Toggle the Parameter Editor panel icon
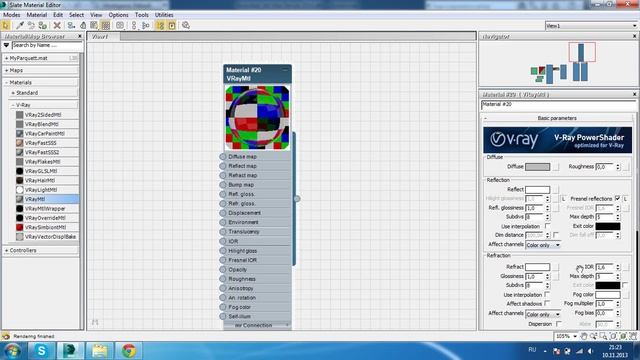640x360 pixels. pos(172,25)
